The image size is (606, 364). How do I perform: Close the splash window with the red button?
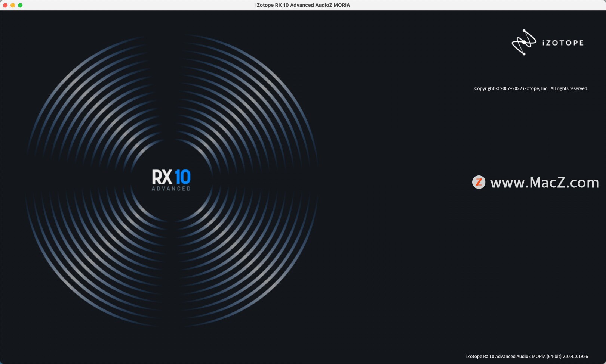point(5,5)
